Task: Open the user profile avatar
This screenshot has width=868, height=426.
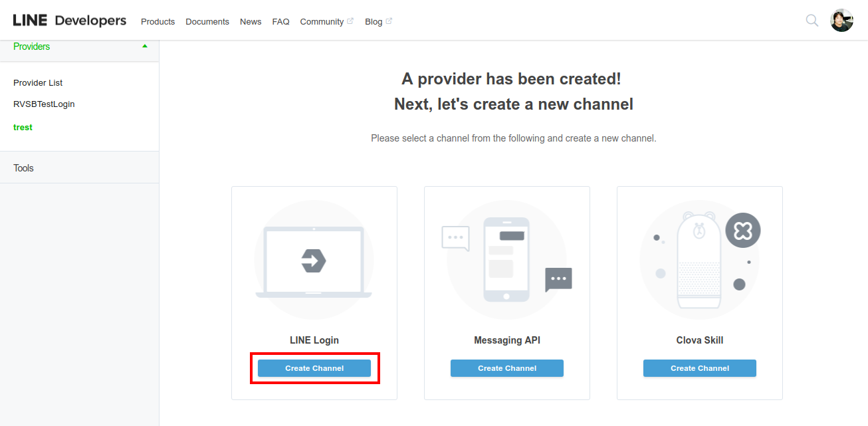Action: pos(842,21)
